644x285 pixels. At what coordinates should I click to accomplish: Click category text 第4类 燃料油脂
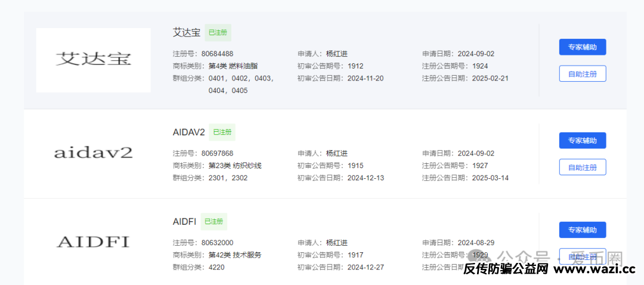(233, 66)
